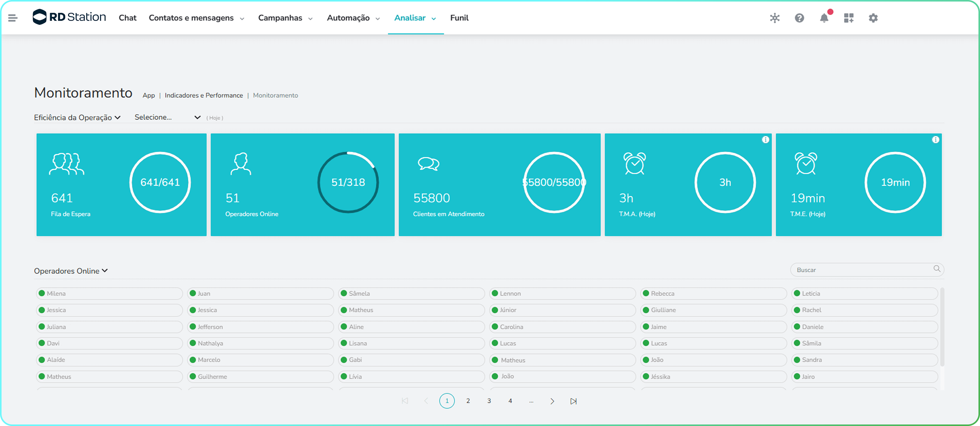Expand the Operadores Online section dropdown
This screenshot has width=980, height=426.
[71, 271]
